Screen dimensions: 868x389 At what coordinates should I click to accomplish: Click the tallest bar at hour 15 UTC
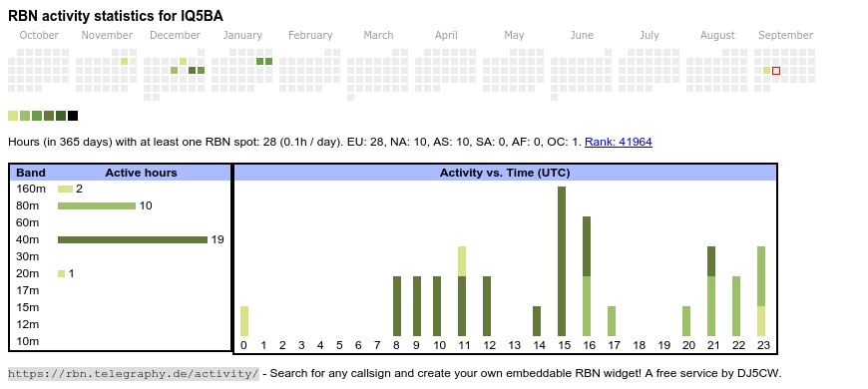[x=562, y=261]
